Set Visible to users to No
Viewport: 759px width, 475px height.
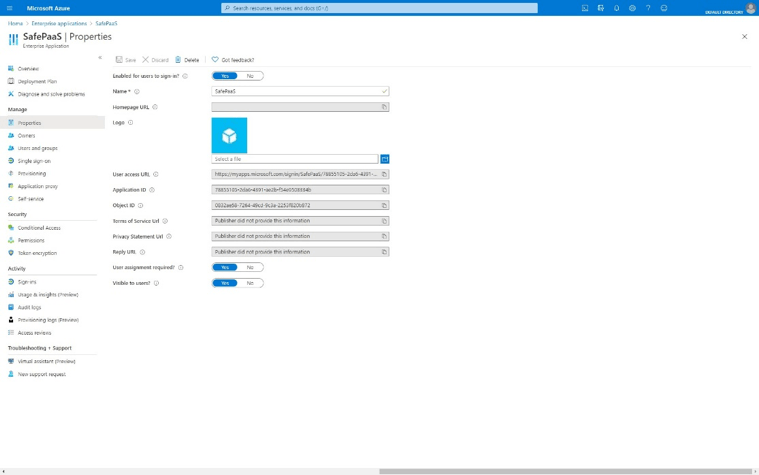[x=250, y=283]
